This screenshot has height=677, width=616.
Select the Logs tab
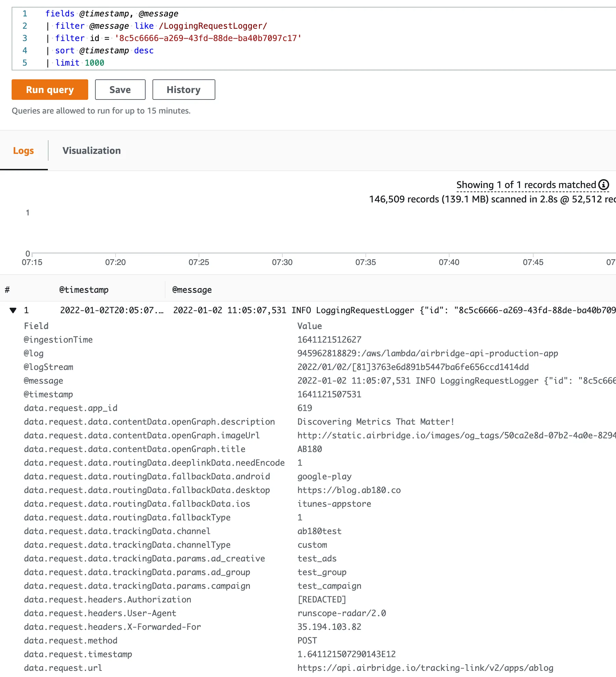pyautogui.click(x=24, y=150)
